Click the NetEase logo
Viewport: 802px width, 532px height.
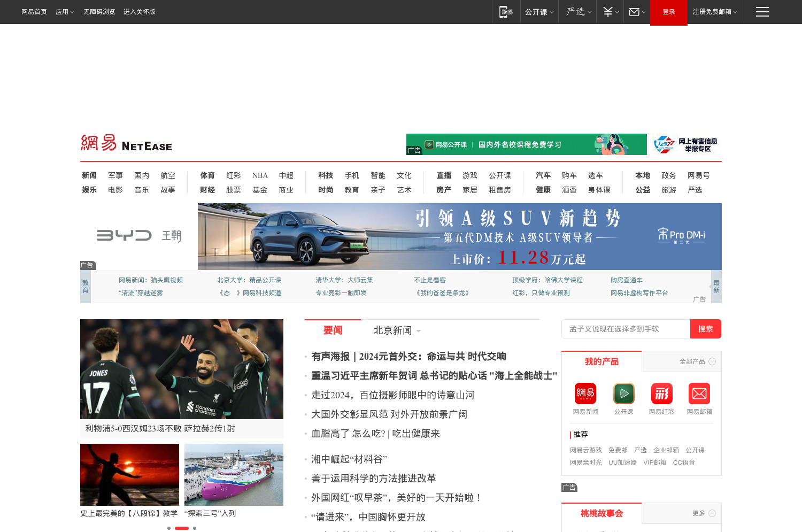[x=126, y=143]
